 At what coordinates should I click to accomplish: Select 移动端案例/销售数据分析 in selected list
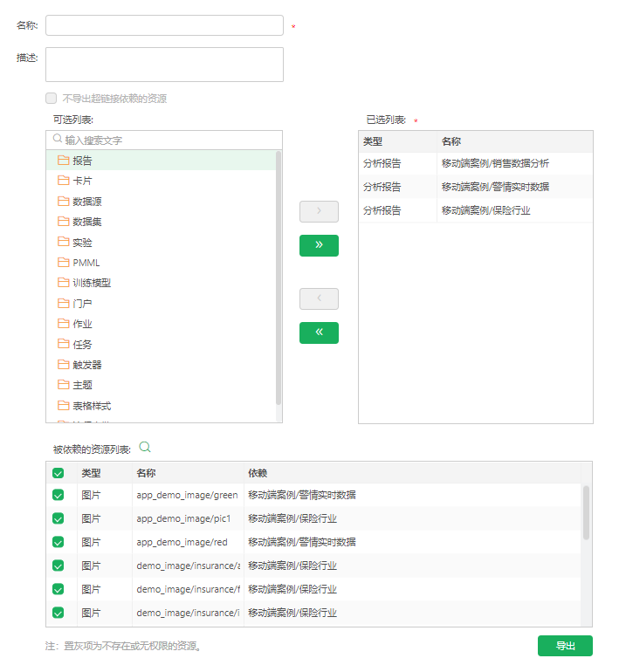pyautogui.click(x=495, y=163)
